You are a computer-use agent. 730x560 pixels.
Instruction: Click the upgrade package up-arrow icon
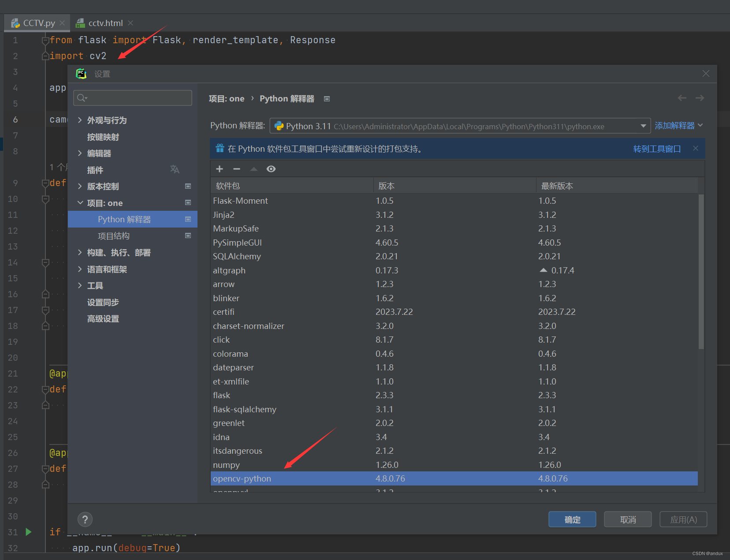[x=254, y=169]
